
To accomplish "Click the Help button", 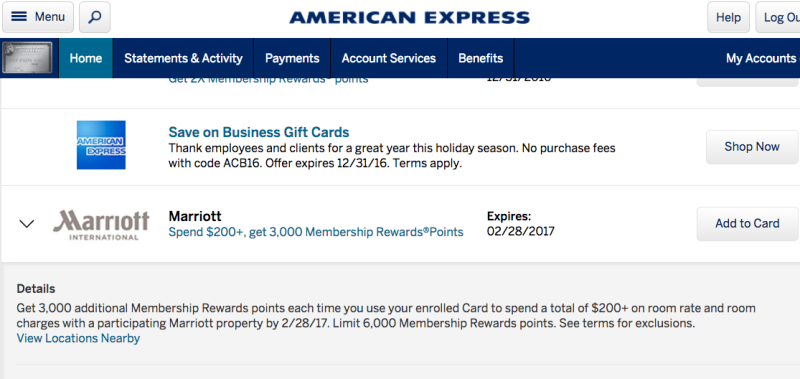I will click(x=728, y=17).
